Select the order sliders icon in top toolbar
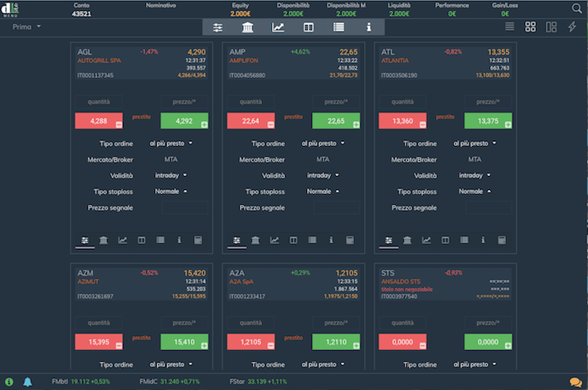 click(x=218, y=27)
